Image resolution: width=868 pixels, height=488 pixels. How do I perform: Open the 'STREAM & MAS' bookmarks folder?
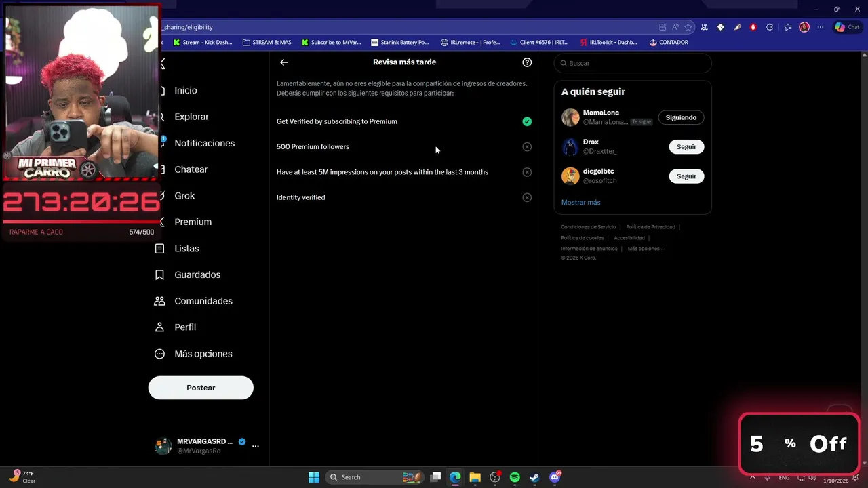(x=267, y=42)
